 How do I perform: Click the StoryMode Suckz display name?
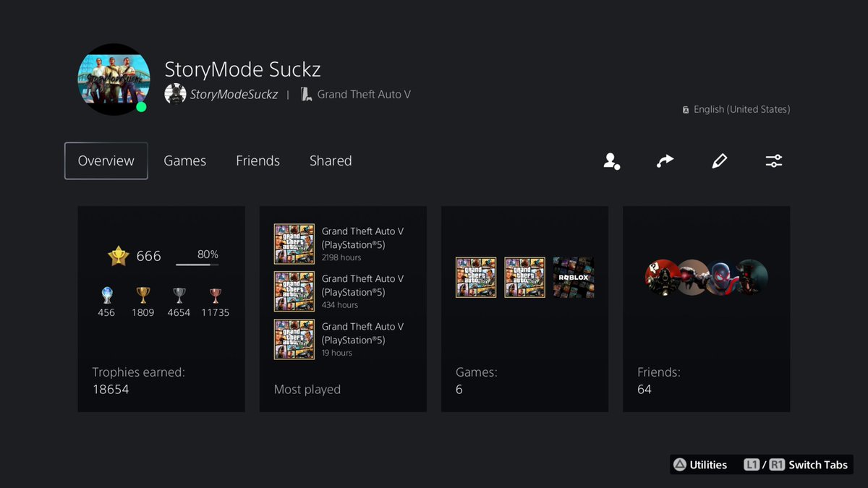[x=242, y=69]
